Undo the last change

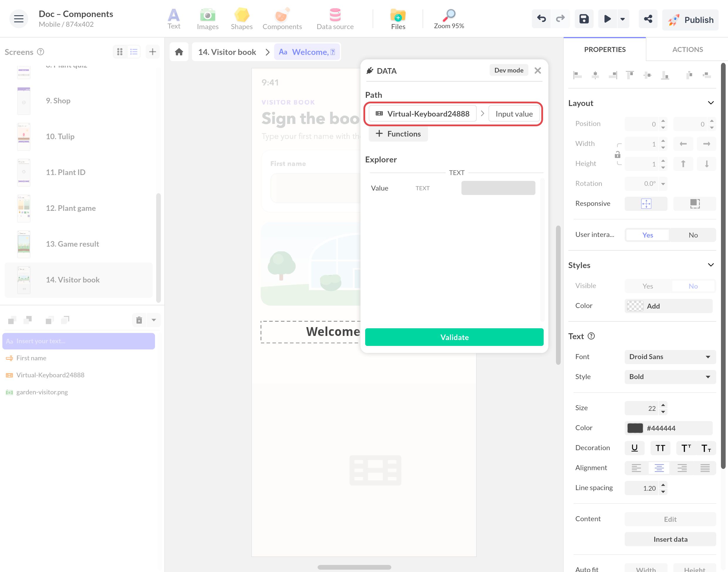click(541, 19)
